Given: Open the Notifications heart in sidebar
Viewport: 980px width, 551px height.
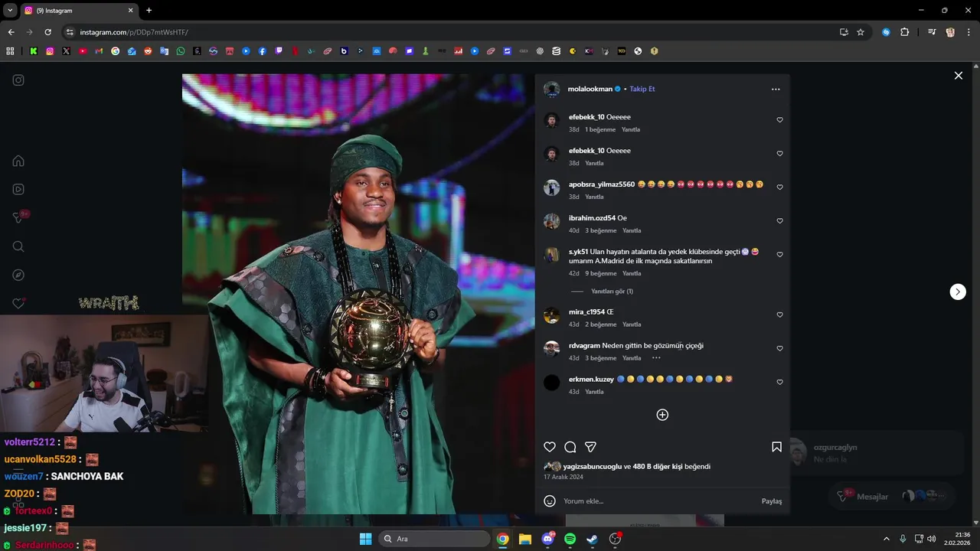Looking at the screenshot, I should click(18, 303).
